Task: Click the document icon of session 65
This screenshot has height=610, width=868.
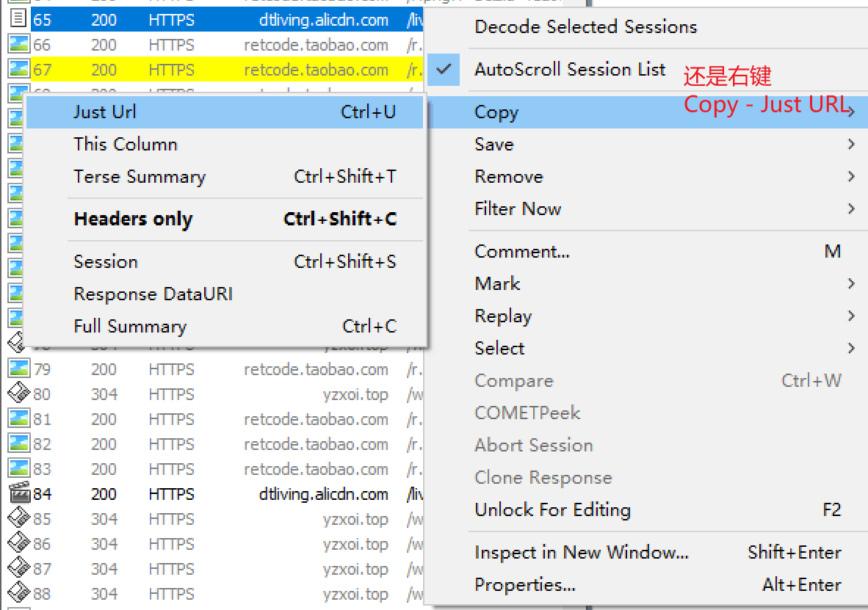Action: click(18, 20)
